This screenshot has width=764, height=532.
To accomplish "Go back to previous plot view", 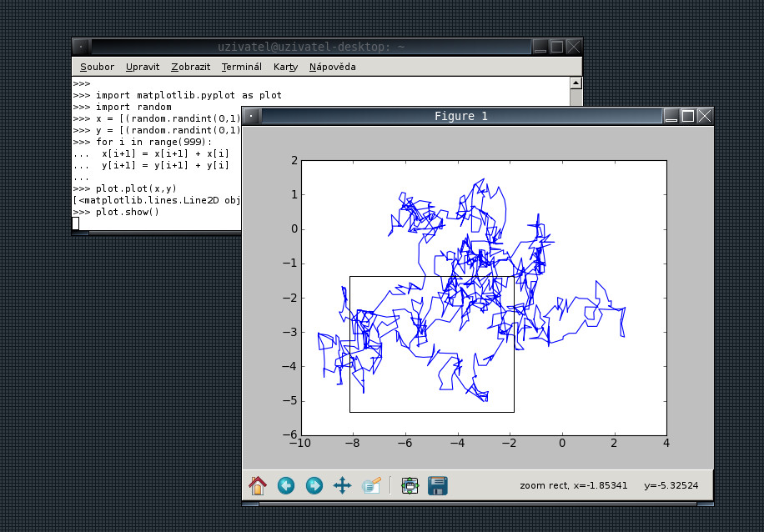I will click(286, 485).
